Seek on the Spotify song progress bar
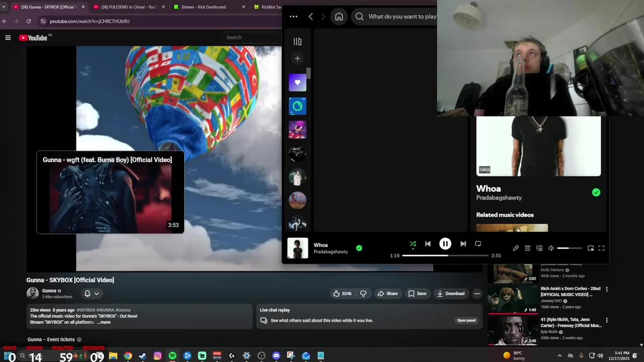 point(445,255)
